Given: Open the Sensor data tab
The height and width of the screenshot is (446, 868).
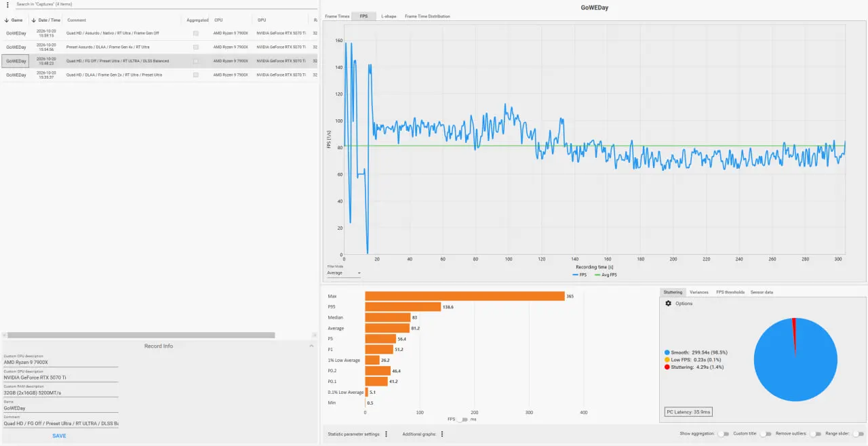Looking at the screenshot, I should point(762,292).
